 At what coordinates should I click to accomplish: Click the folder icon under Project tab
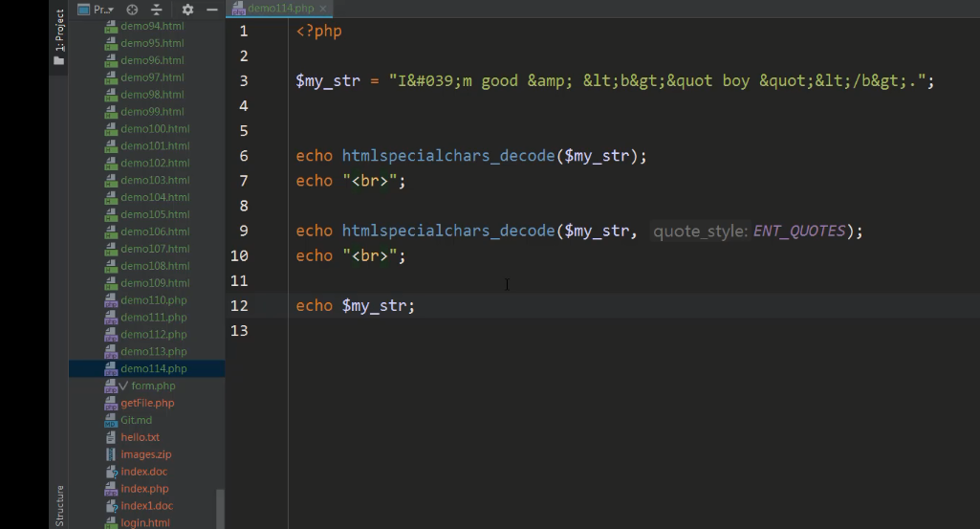click(x=59, y=60)
